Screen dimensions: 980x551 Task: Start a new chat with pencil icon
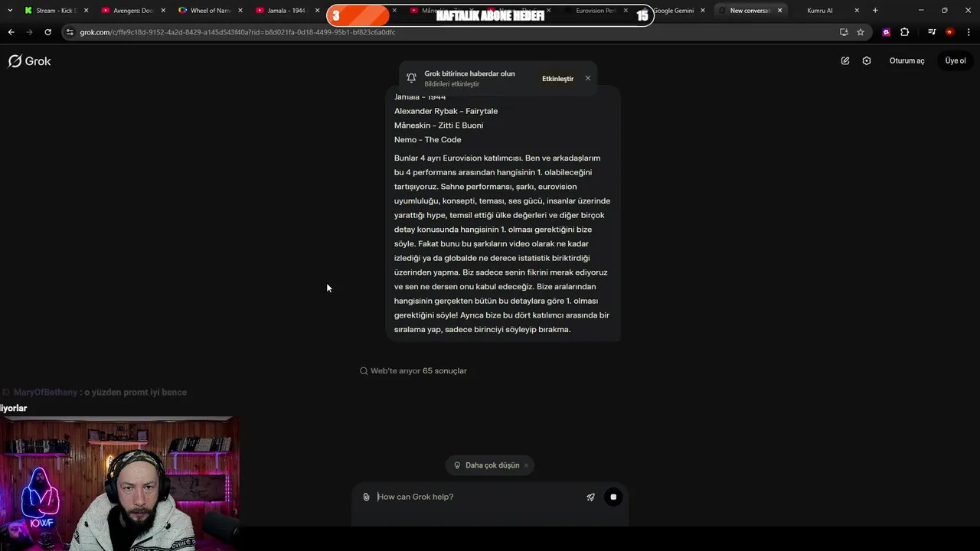pos(845,60)
